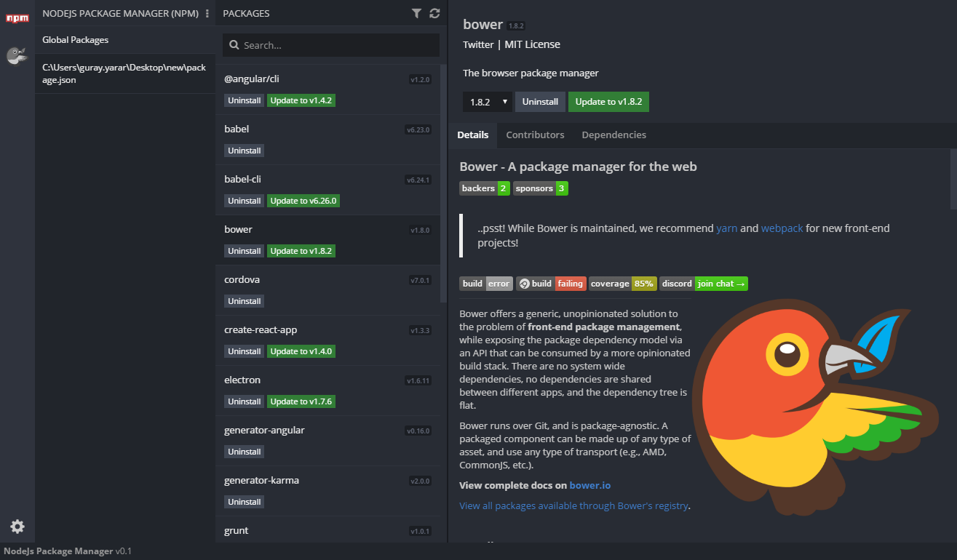
Task: Uninstall babel-cli from the list
Action: coord(244,201)
